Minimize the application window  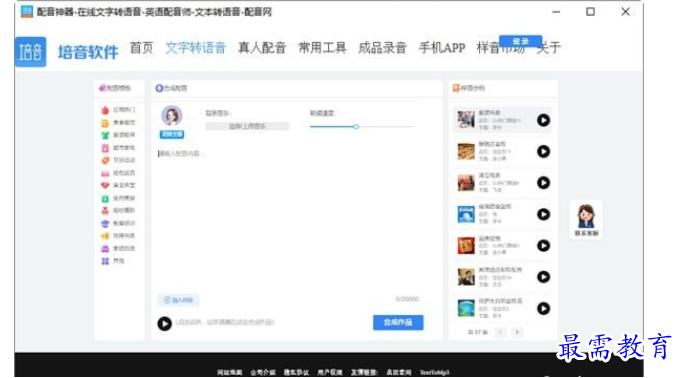(x=556, y=12)
